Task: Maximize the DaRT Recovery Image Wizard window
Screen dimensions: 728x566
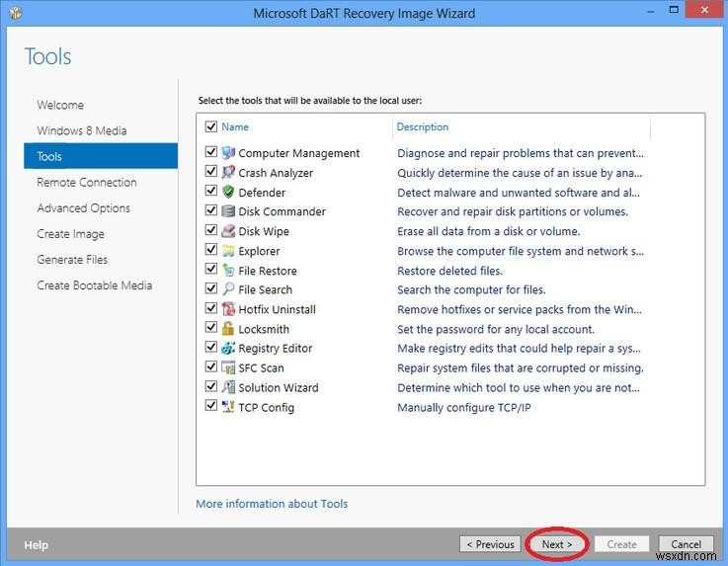Action: coord(674,9)
